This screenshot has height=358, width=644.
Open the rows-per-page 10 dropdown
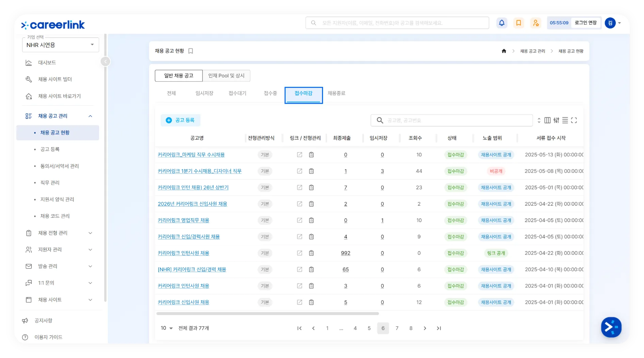point(167,328)
